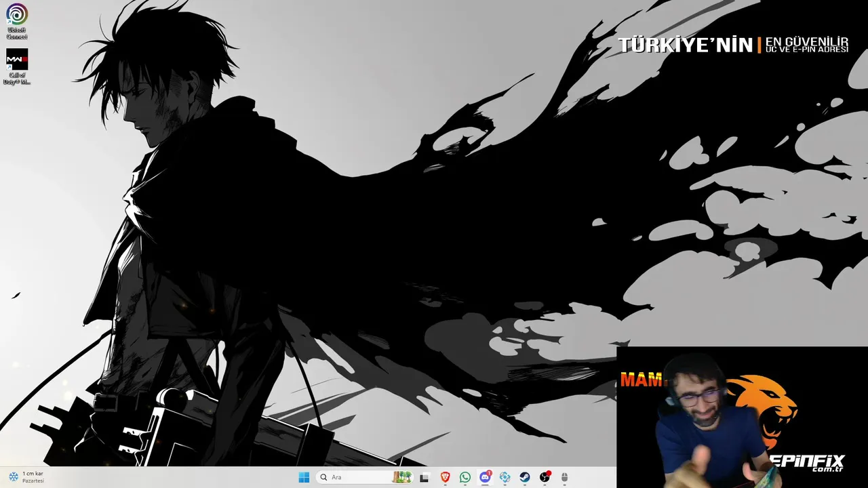This screenshot has height=488, width=868.
Task: Open Steam from the taskbar
Action: 525,477
